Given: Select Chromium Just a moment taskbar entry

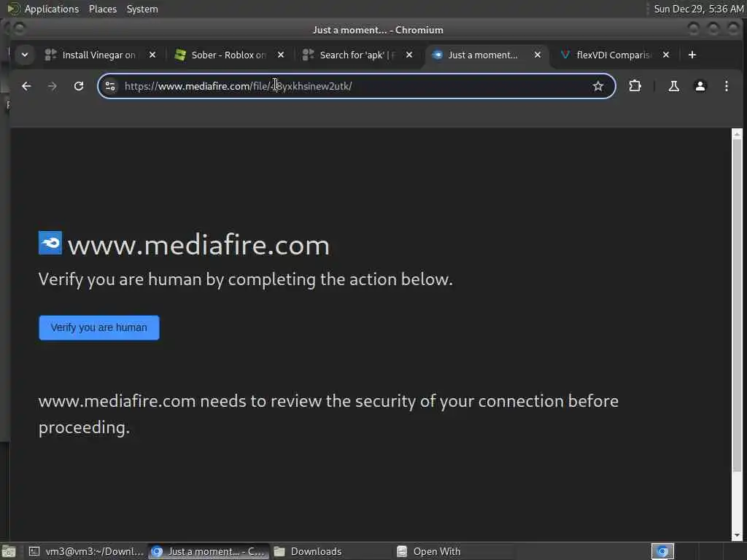Looking at the screenshot, I should pos(209,551).
